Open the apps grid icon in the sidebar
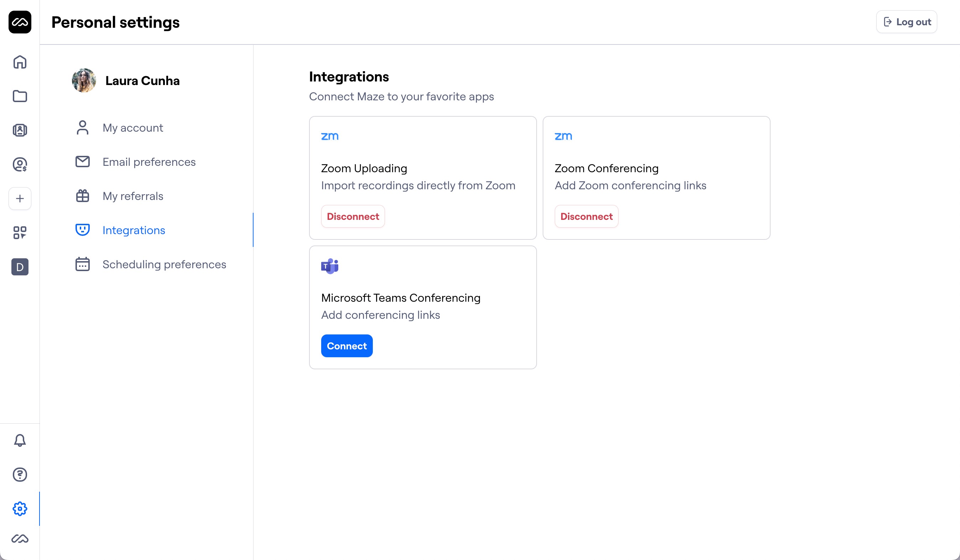The width and height of the screenshot is (960, 560). point(20,232)
